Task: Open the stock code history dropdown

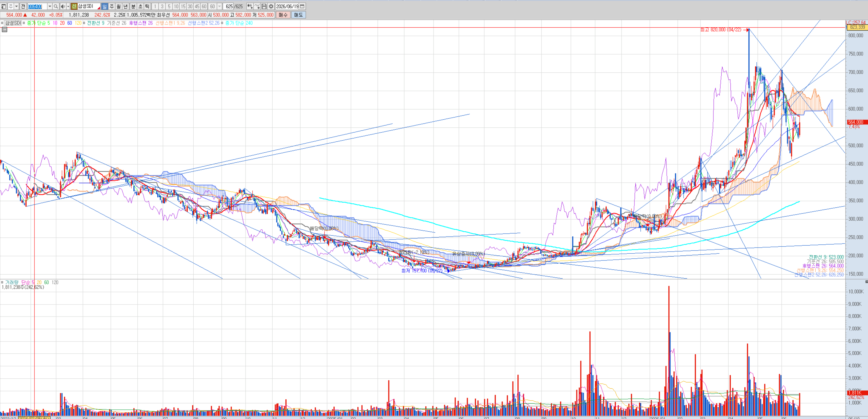Action: (49, 6)
